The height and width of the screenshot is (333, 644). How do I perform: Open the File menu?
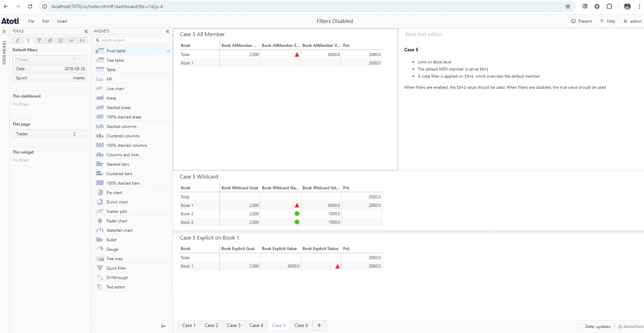pyautogui.click(x=31, y=21)
